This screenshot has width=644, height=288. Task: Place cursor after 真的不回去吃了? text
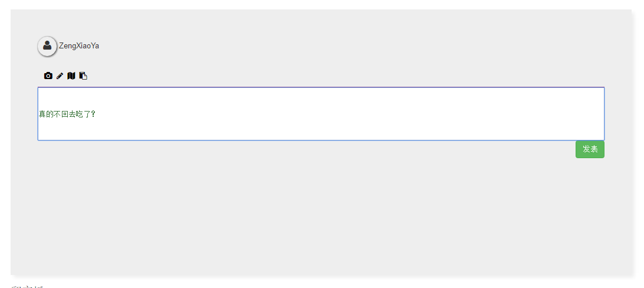pyautogui.click(x=96, y=114)
